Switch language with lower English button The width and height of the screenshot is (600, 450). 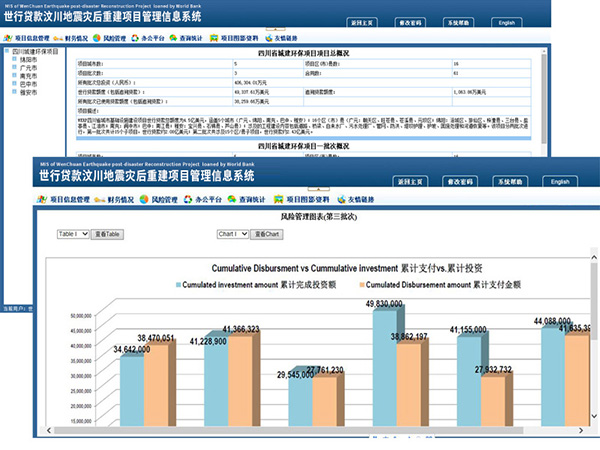(x=559, y=182)
